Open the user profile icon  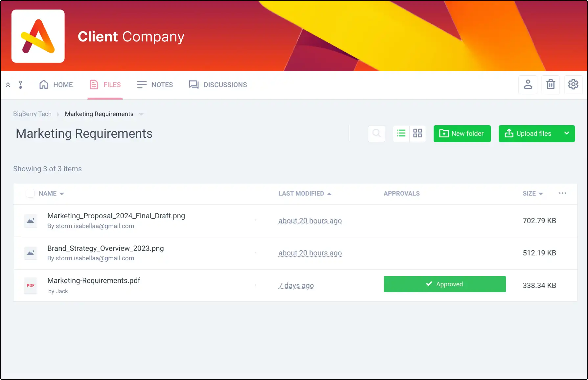coord(528,85)
